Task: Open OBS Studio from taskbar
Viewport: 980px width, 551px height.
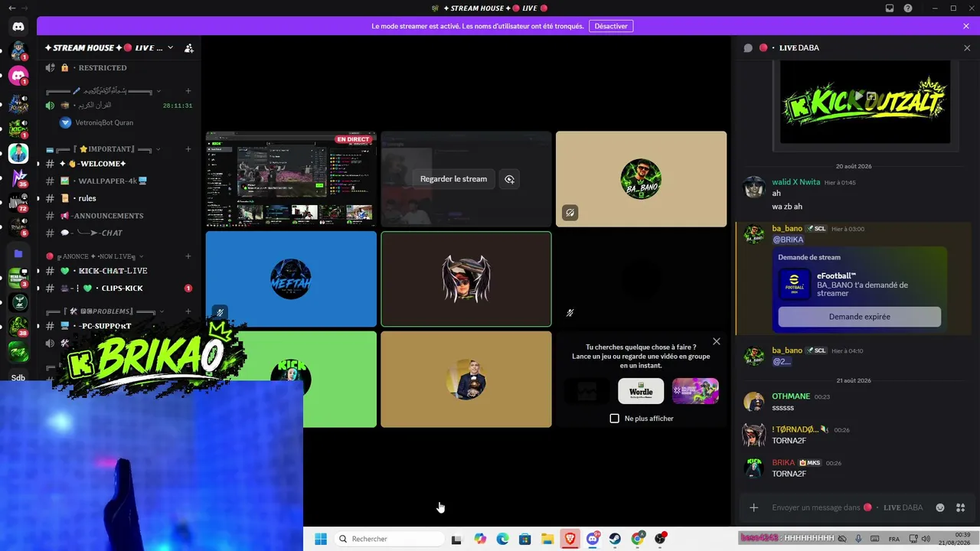Action: pos(660,539)
